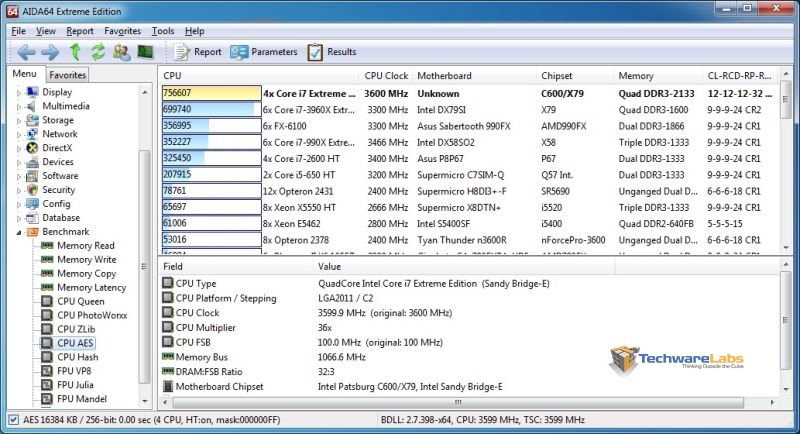Click the Devices tree icon
This screenshot has height=434, width=800.
(x=32, y=162)
